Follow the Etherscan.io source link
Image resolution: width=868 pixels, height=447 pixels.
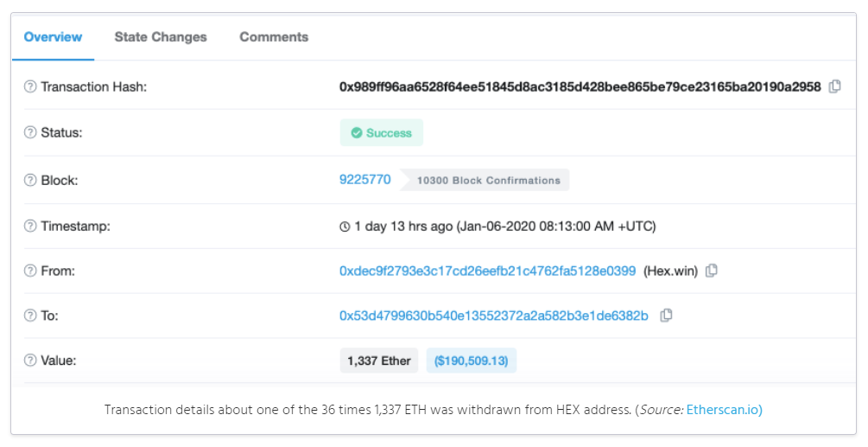[x=724, y=410]
